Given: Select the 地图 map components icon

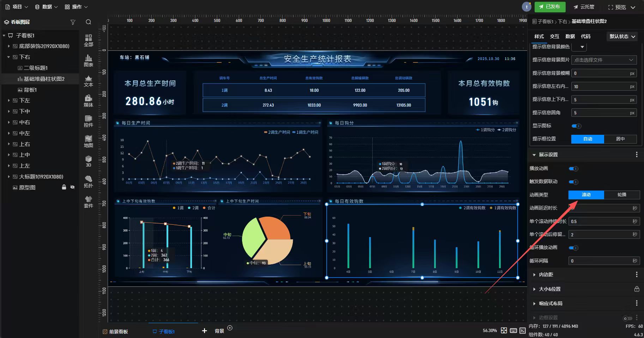Looking at the screenshot, I should (88, 141).
